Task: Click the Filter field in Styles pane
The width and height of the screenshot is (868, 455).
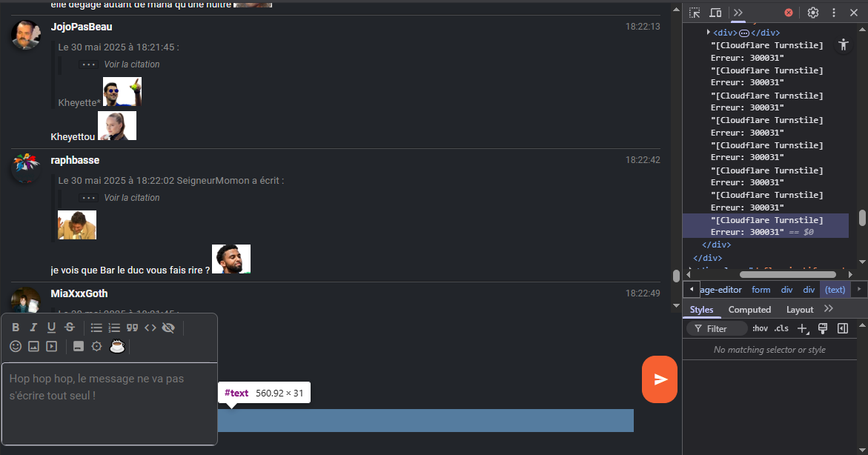Action: 718,328
